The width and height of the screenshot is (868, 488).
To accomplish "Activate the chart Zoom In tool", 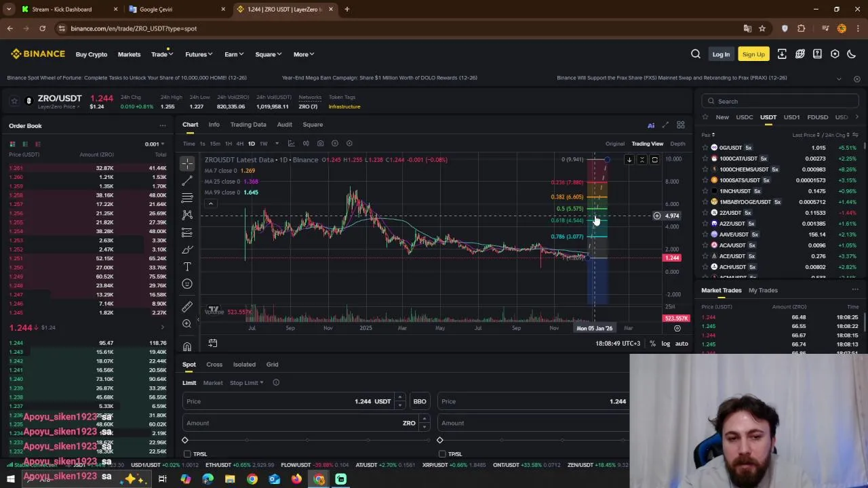I will coord(187,324).
